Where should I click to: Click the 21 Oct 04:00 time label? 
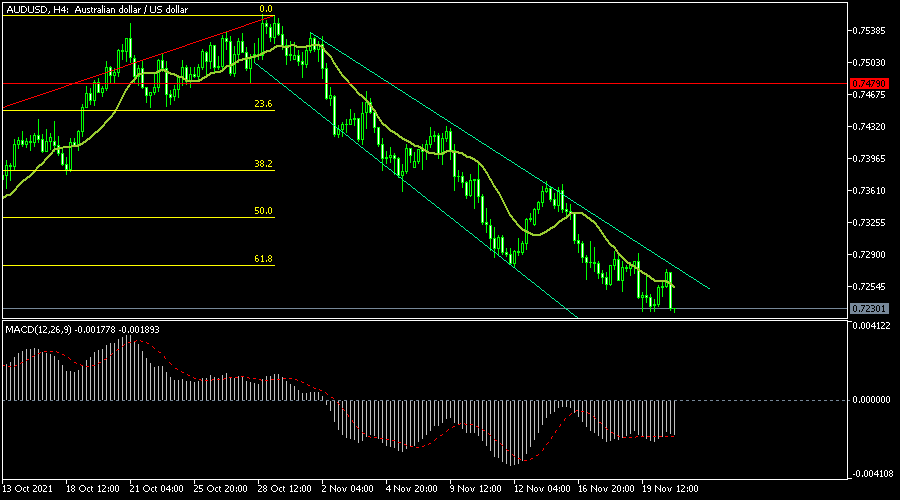click(156, 489)
